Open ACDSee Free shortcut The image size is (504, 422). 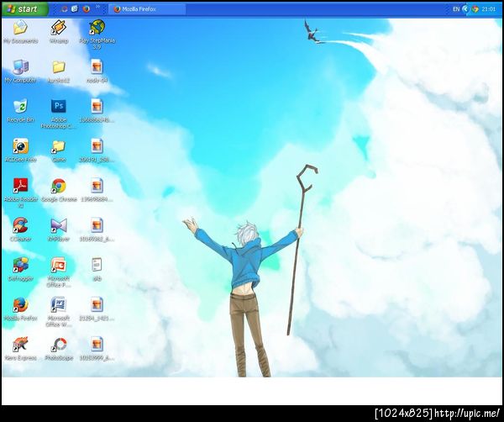20,150
